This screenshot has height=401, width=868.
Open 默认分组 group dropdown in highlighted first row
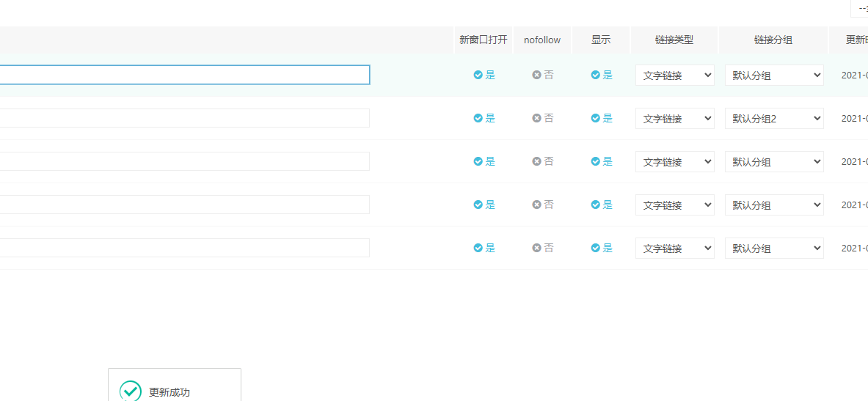(x=774, y=76)
